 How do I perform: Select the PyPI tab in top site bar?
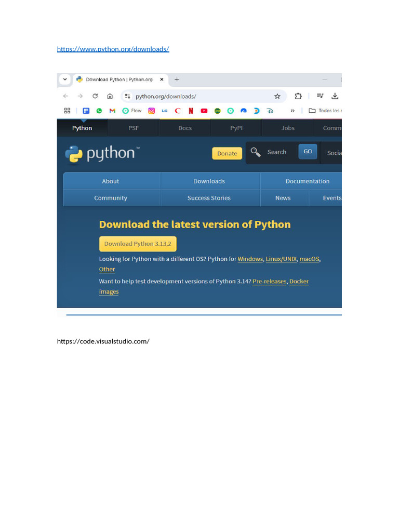point(236,128)
